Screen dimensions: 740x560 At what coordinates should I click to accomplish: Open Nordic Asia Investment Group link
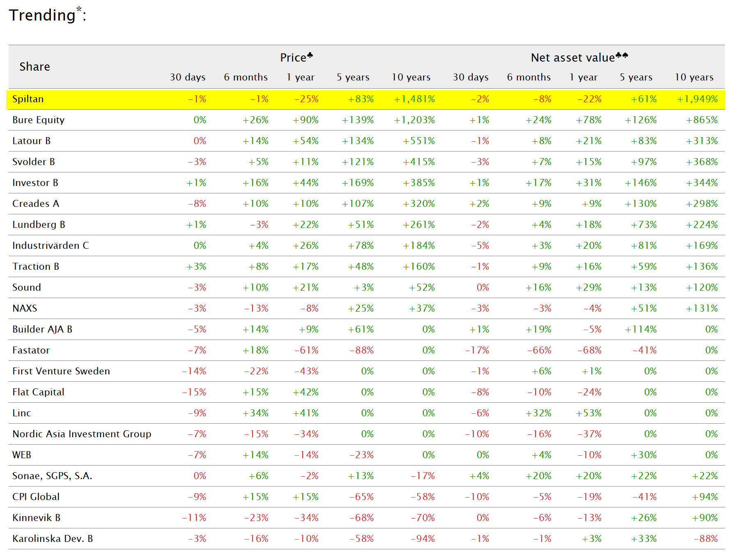pos(82,434)
